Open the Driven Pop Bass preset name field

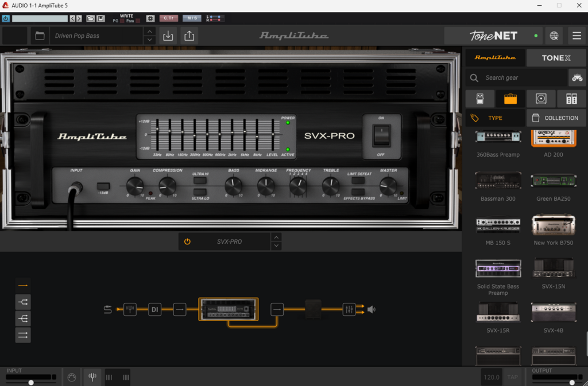96,36
